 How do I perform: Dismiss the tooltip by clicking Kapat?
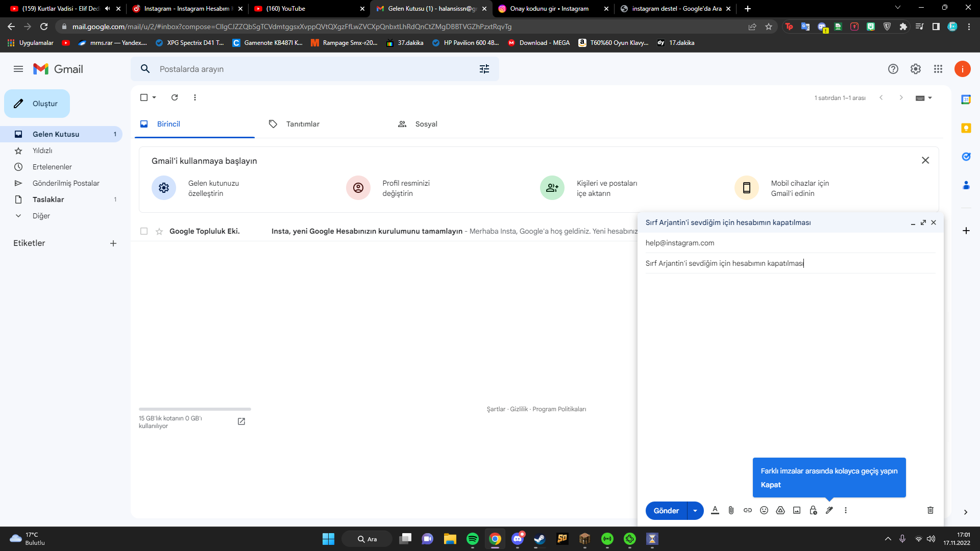pos(771,485)
